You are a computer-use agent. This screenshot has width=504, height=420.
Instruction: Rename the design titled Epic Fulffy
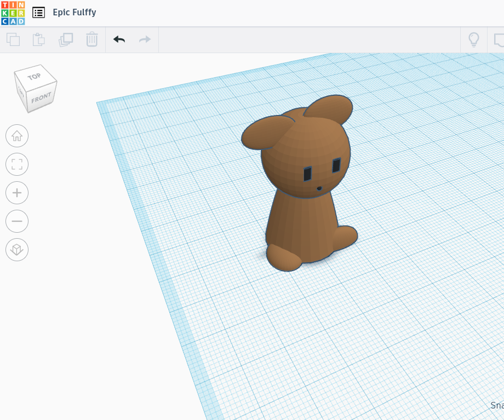[x=75, y=12]
